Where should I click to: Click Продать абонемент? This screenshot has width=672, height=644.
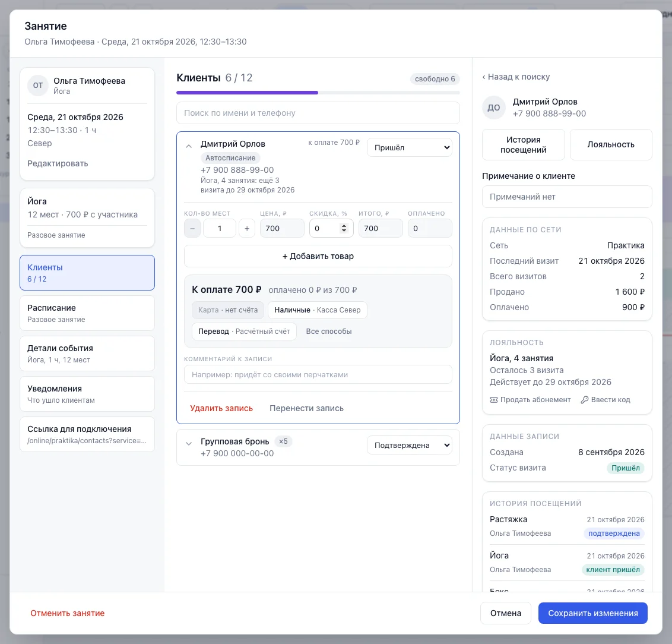(531, 400)
